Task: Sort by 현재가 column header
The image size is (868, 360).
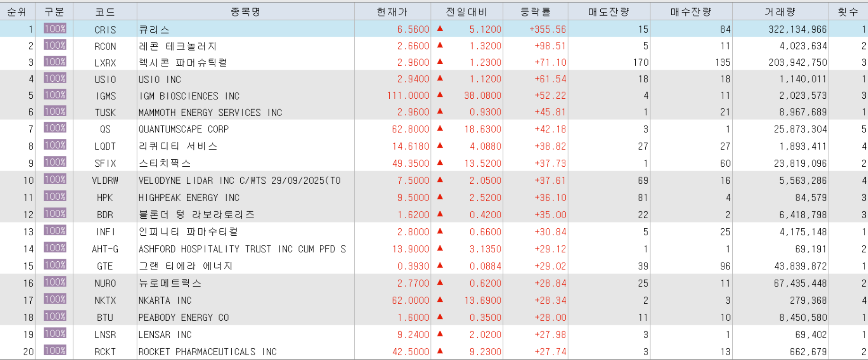Action: [392, 12]
